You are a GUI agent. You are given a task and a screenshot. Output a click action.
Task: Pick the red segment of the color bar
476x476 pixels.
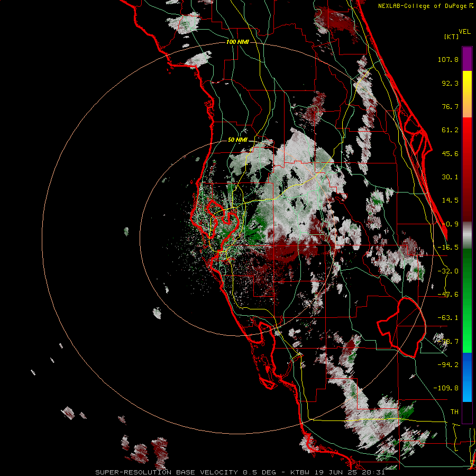click(x=467, y=169)
